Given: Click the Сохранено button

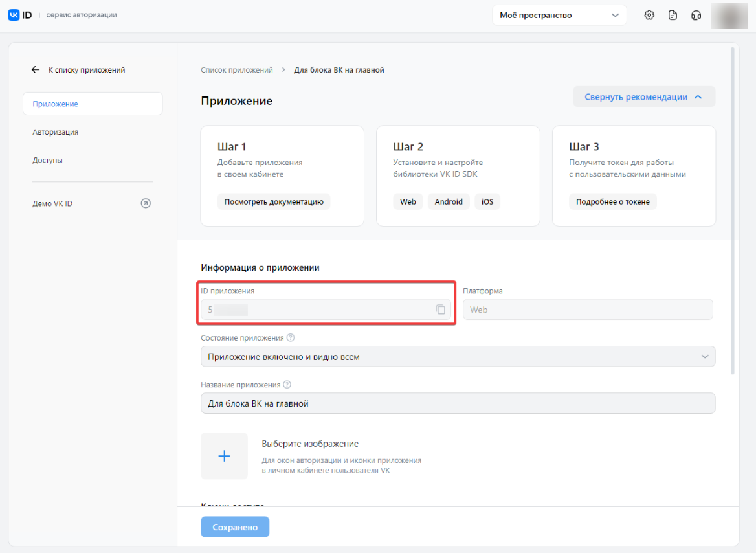Looking at the screenshot, I should pyautogui.click(x=236, y=527).
